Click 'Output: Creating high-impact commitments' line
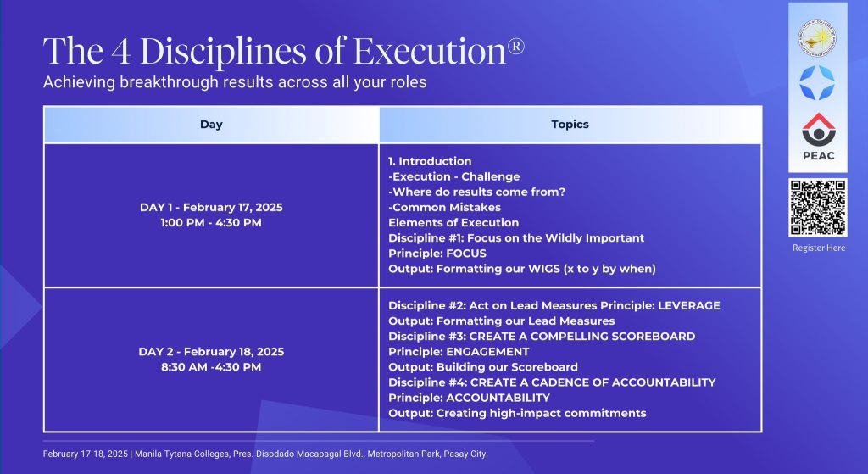 (x=517, y=413)
